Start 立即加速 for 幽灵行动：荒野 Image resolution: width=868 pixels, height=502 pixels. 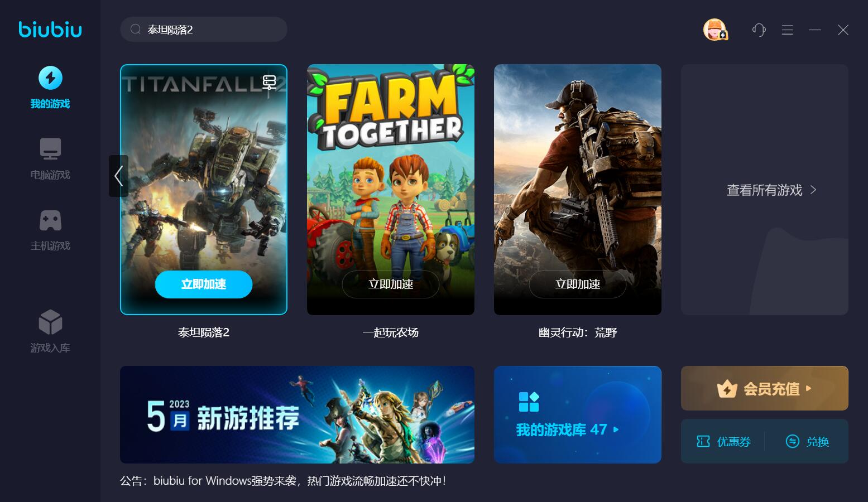tap(578, 284)
